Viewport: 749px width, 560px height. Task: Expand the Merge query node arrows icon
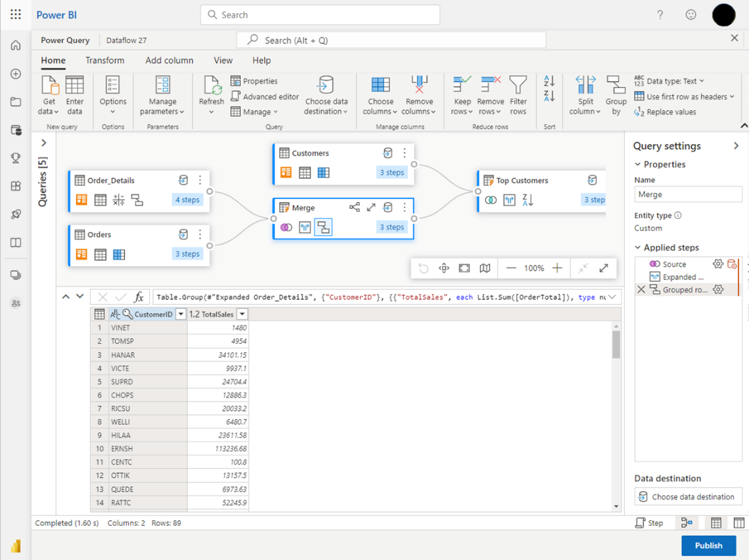tap(371, 207)
